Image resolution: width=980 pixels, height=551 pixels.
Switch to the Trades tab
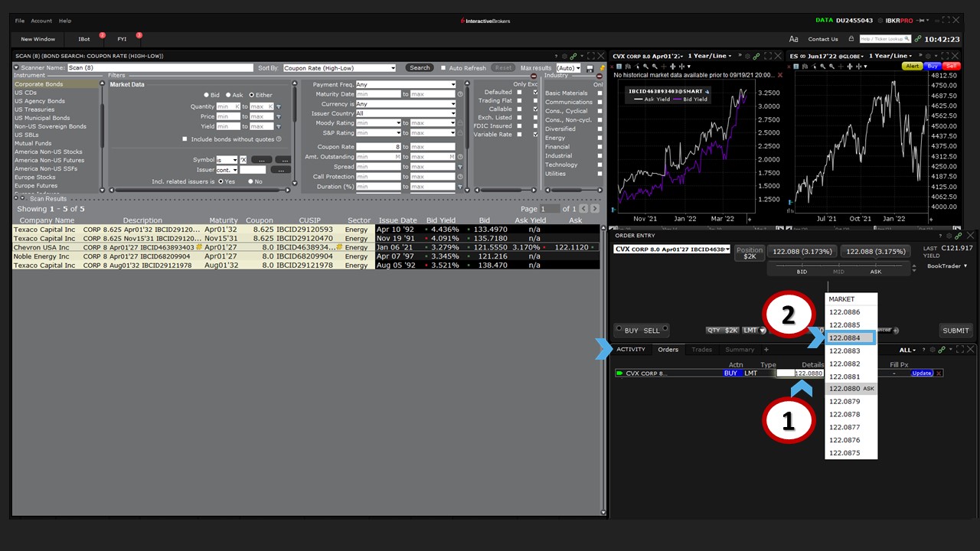pyautogui.click(x=701, y=350)
